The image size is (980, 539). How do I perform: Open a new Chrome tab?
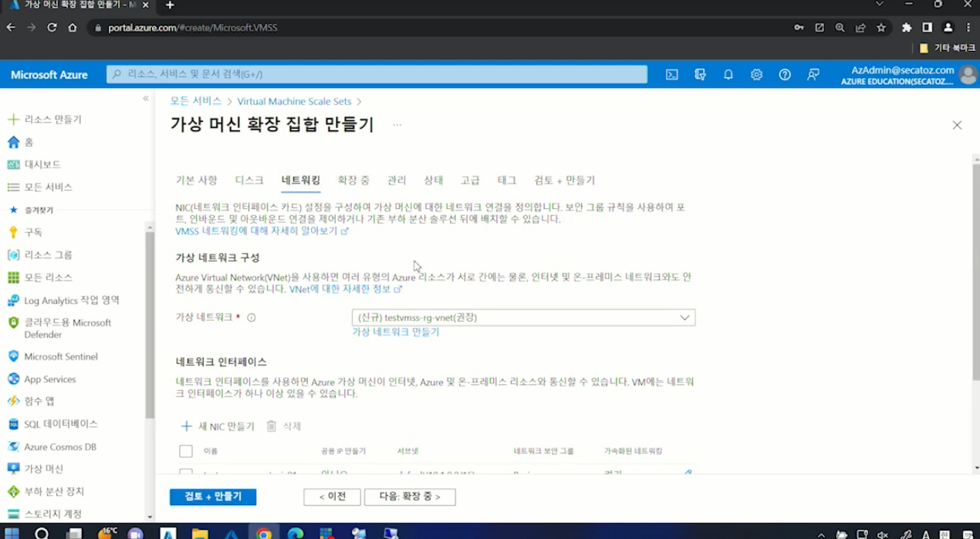click(170, 5)
